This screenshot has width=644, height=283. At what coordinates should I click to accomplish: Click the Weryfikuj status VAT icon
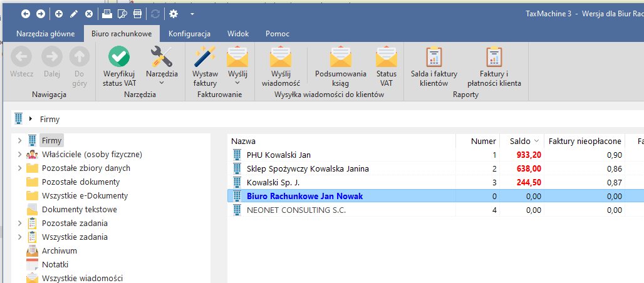[119, 58]
